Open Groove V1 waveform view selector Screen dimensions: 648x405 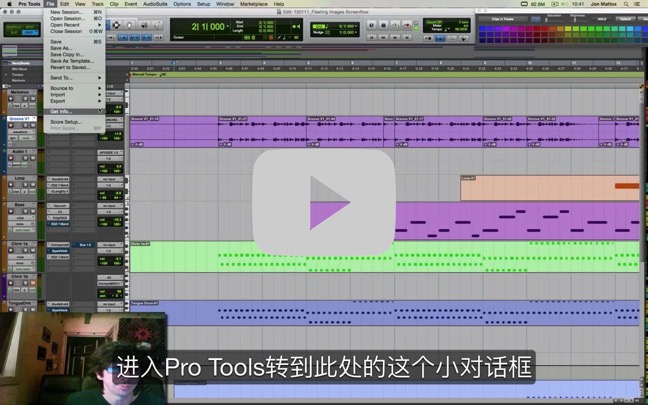pos(21,132)
